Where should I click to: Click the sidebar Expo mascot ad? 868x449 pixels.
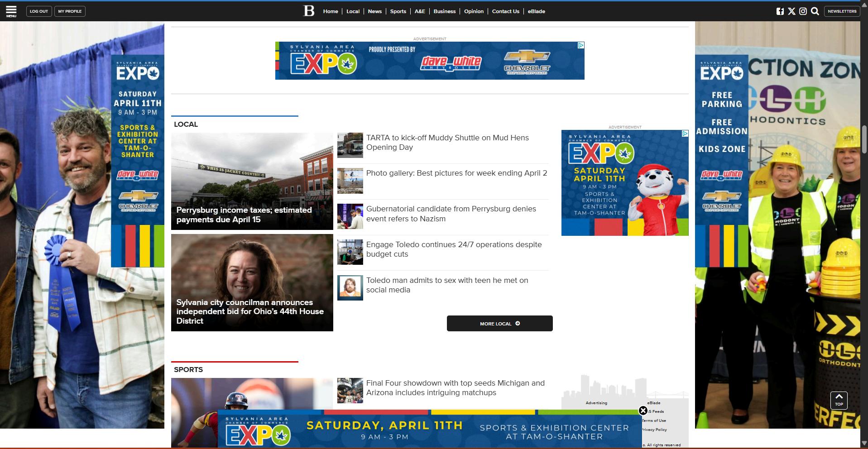click(625, 183)
